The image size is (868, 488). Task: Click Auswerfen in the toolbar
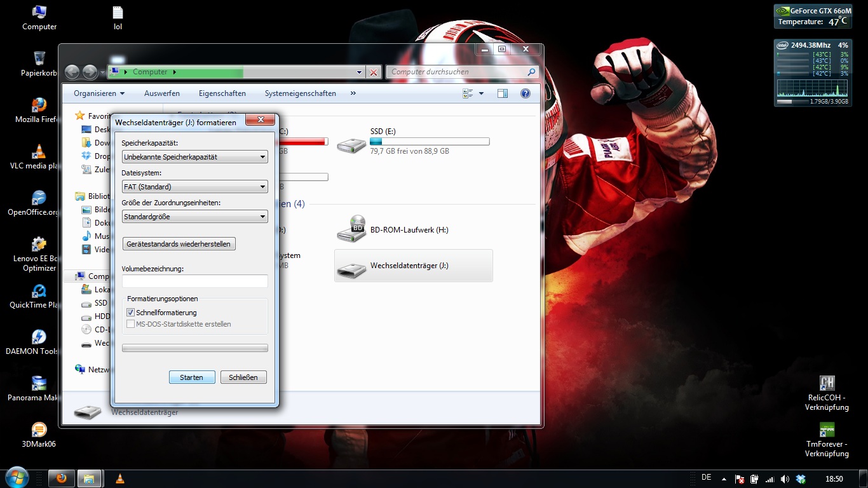[162, 93]
